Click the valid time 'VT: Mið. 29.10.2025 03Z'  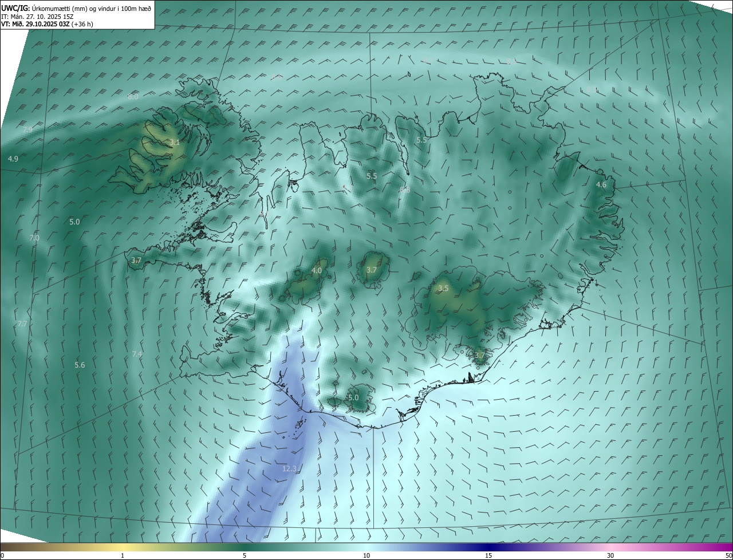coord(35,24)
